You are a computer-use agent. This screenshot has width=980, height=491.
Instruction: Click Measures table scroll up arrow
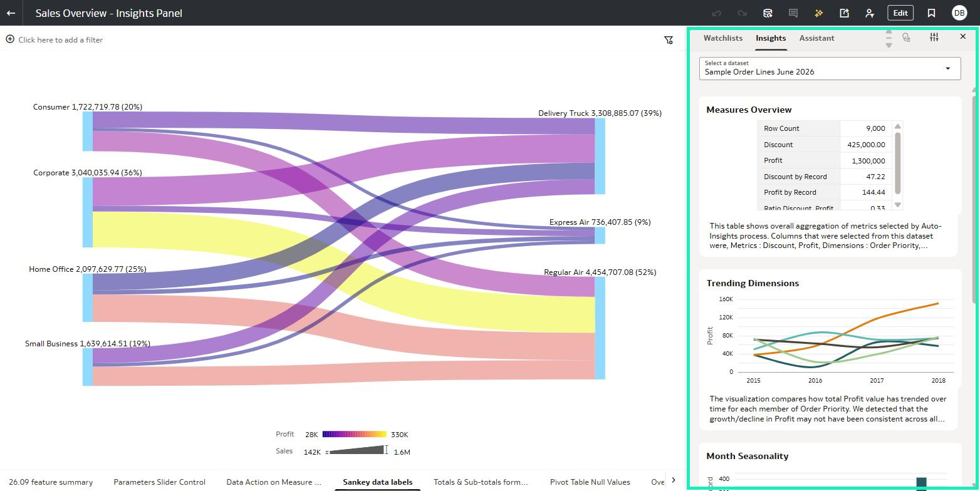coord(897,127)
